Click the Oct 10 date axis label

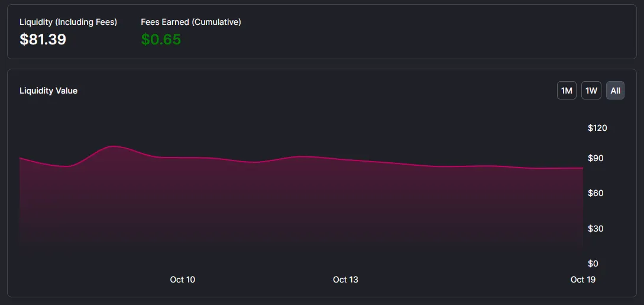pyautogui.click(x=182, y=280)
